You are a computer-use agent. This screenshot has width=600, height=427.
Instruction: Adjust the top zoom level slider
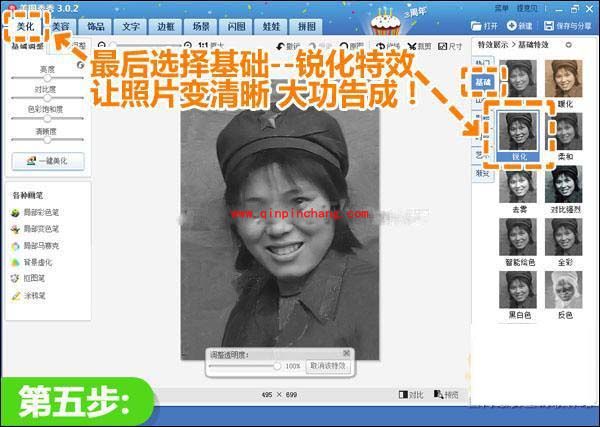145,45
